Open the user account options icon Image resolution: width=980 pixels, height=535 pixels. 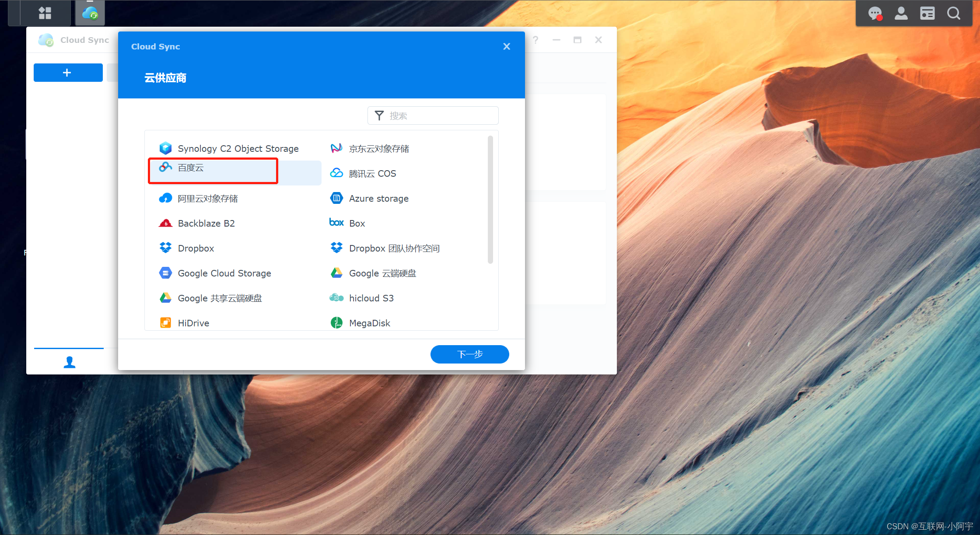(901, 13)
